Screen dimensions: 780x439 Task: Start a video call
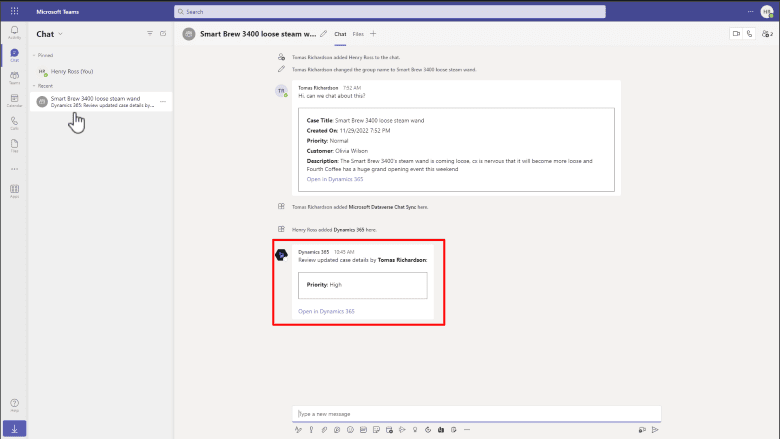736,34
